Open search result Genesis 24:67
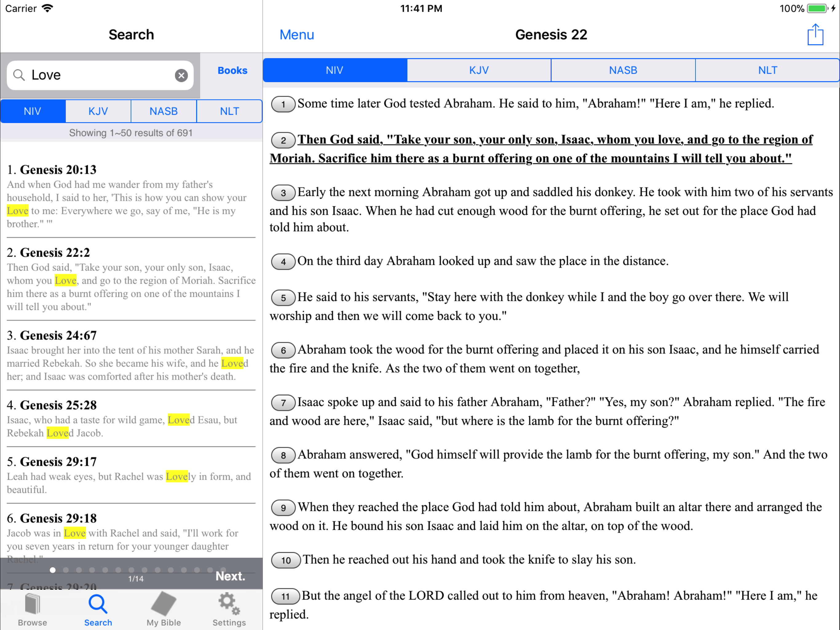Viewport: 840px width, 630px height. point(131,355)
